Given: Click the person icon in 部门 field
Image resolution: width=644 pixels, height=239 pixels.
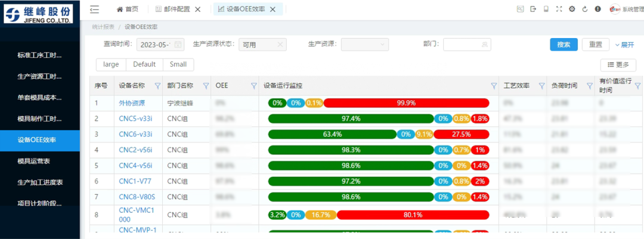Looking at the screenshot, I should 485,44.
